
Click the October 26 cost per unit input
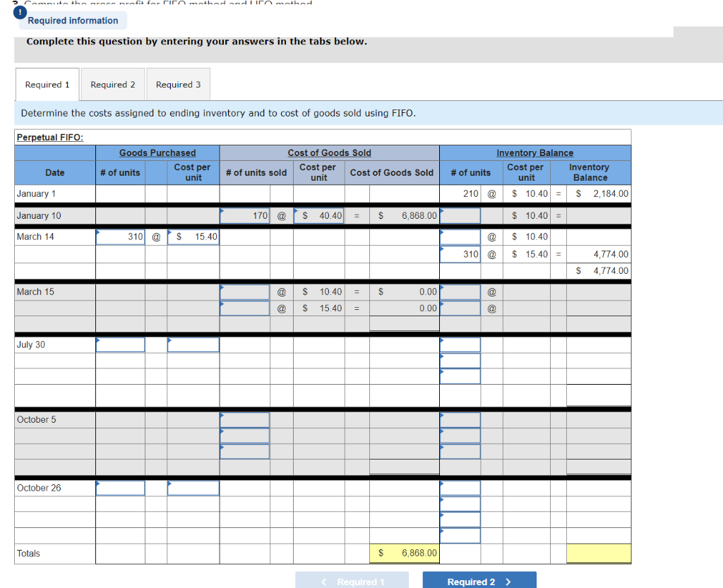pos(193,487)
